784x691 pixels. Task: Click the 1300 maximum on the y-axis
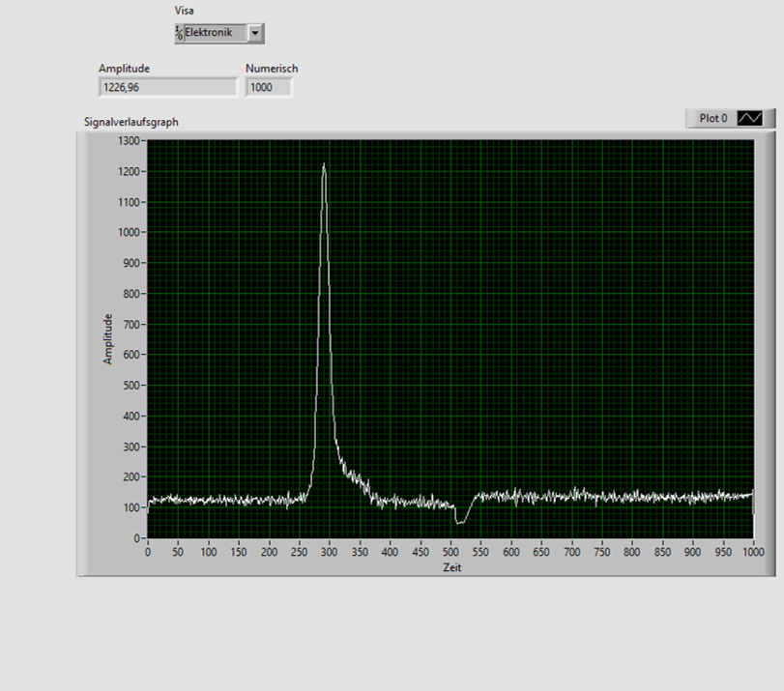point(129,141)
